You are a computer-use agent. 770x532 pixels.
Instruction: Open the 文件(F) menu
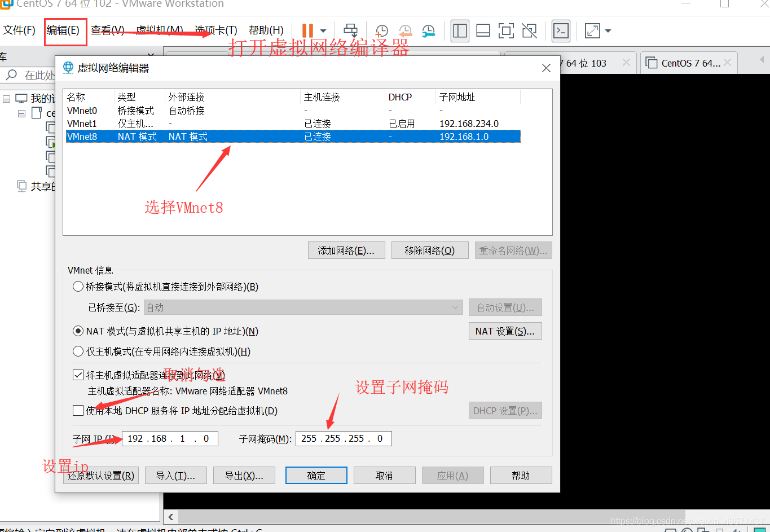tap(19, 30)
